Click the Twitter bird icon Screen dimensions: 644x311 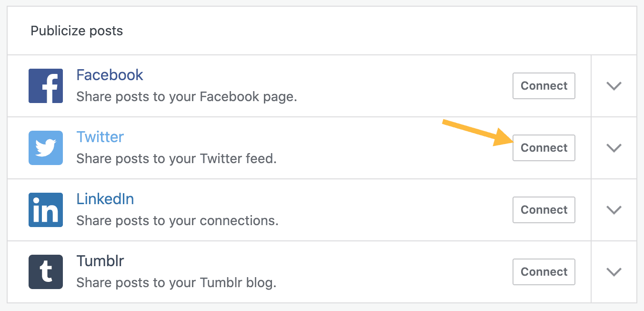[46, 148]
